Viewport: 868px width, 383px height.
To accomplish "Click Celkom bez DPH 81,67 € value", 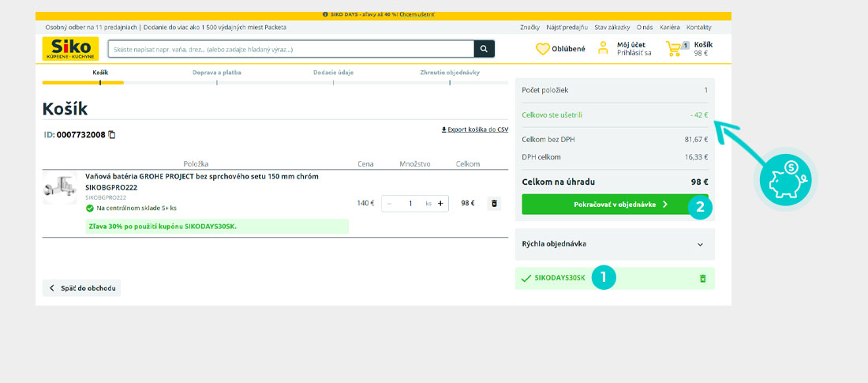I will click(697, 140).
